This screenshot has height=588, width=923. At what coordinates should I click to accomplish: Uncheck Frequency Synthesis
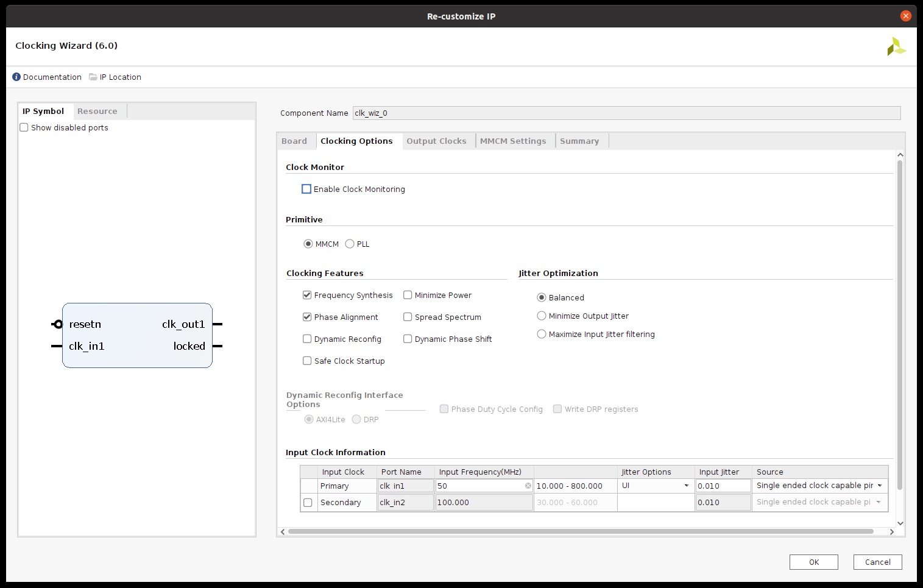click(x=307, y=295)
